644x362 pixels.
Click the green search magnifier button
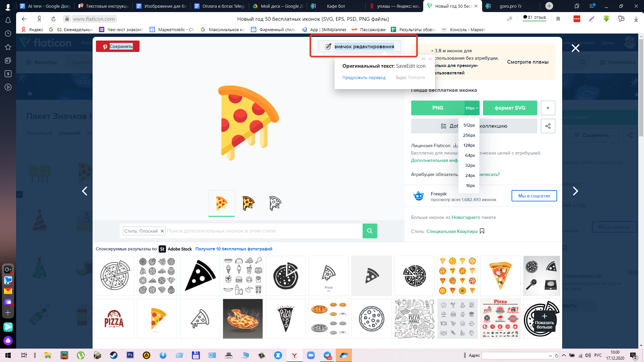click(370, 231)
